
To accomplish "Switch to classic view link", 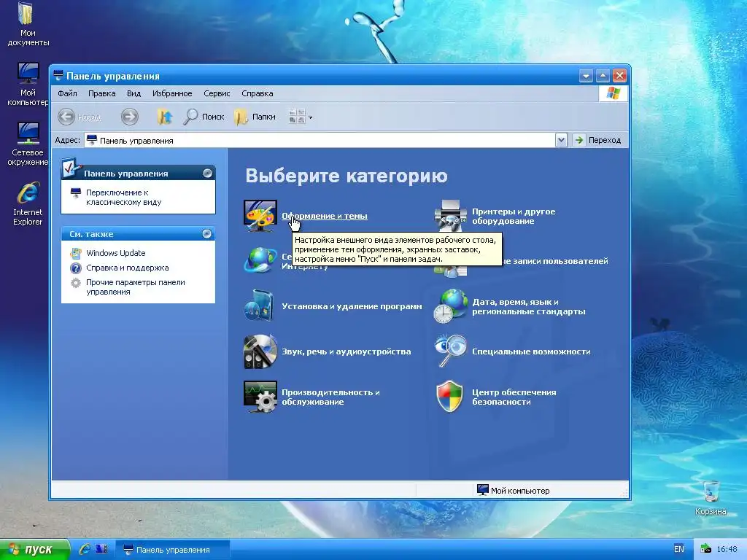I will [x=124, y=197].
